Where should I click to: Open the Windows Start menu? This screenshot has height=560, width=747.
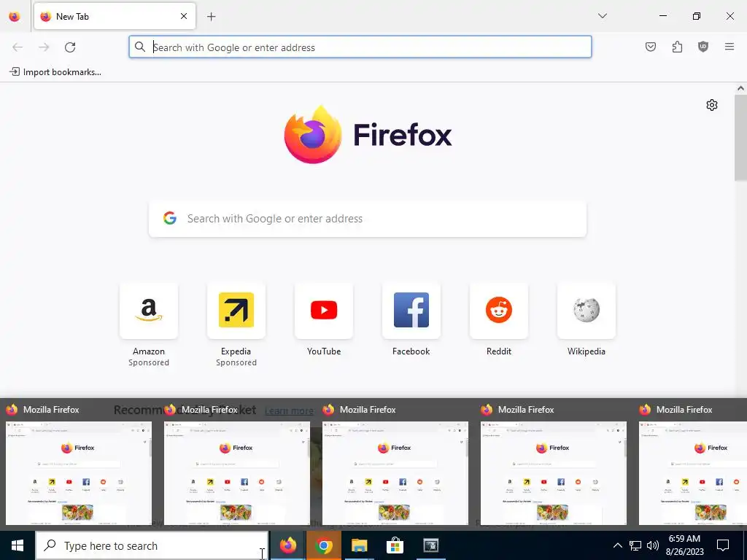point(18,545)
